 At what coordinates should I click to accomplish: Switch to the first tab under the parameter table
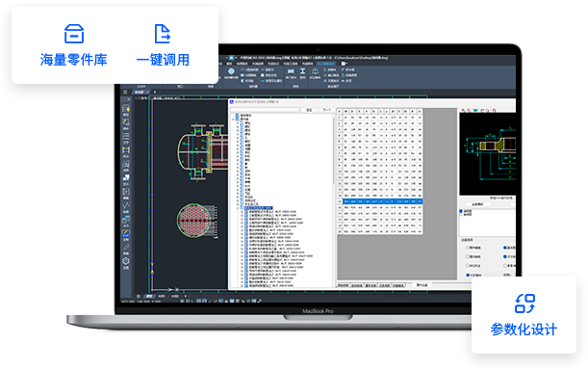344,285
